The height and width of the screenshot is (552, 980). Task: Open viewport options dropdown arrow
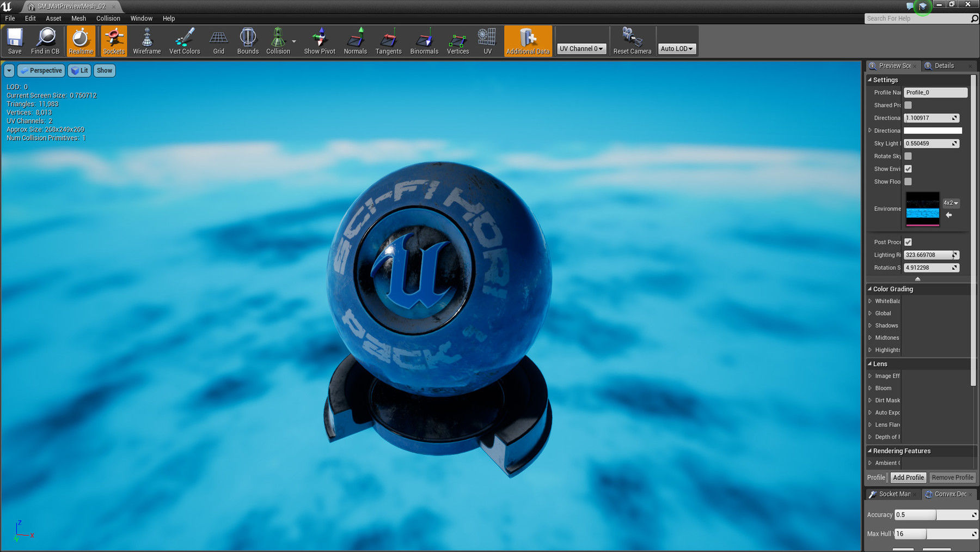pyautogui.click(x=9, y=70)
